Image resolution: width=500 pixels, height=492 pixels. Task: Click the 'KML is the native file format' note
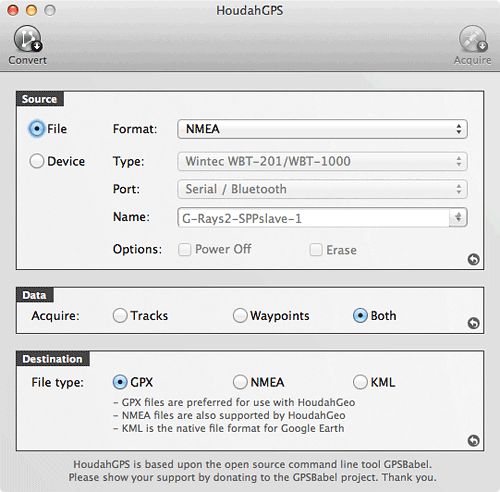(x=229, y=428)
